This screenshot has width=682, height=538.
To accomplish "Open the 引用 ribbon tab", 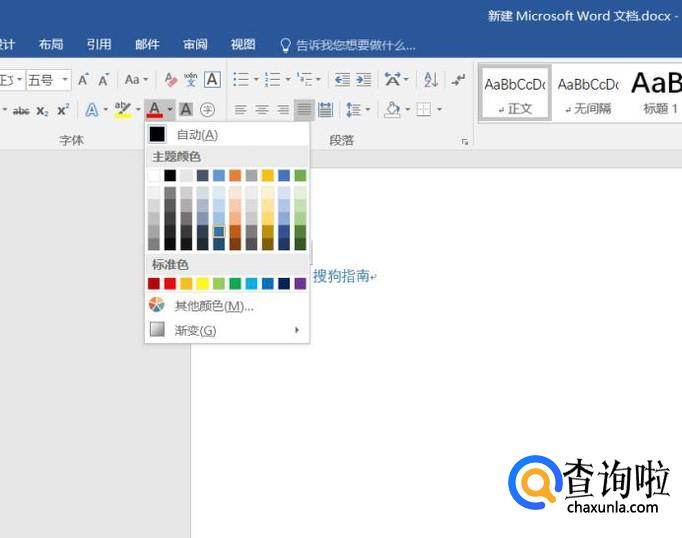I will (99, 44).
